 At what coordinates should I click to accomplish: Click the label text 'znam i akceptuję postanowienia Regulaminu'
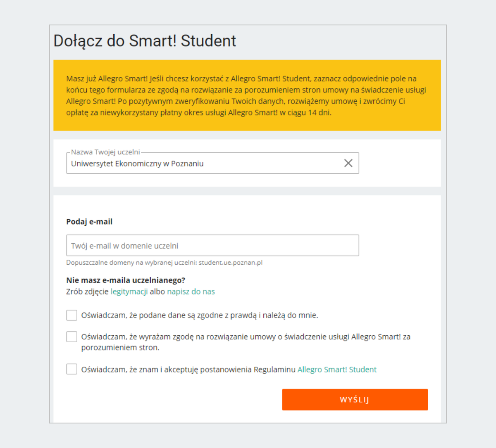tap(188, 370)
